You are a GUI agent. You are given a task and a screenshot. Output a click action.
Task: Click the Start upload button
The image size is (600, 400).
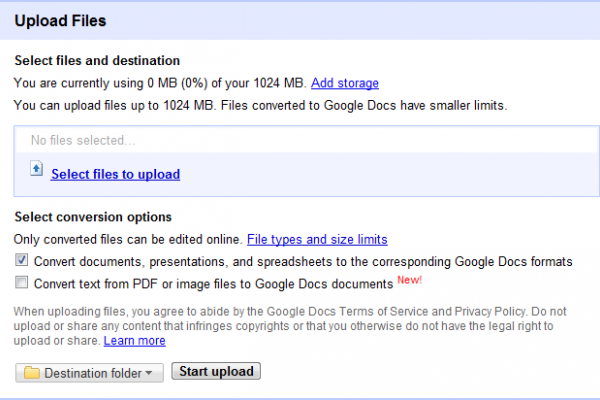click(x=216, y=371)
